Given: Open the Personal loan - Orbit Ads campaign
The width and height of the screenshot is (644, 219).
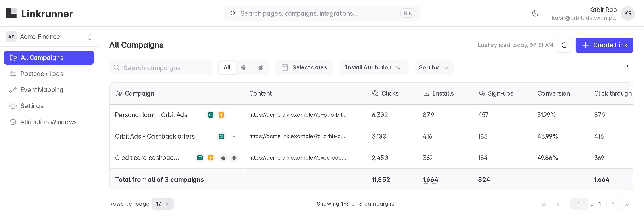Looking at the screenshot, I should (151, 115).
